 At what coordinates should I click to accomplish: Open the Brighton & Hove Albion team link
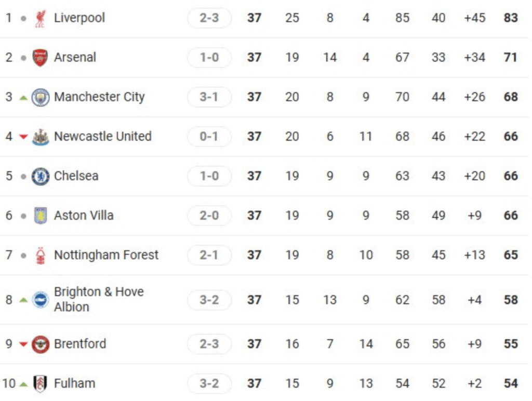tap(99, 299)
